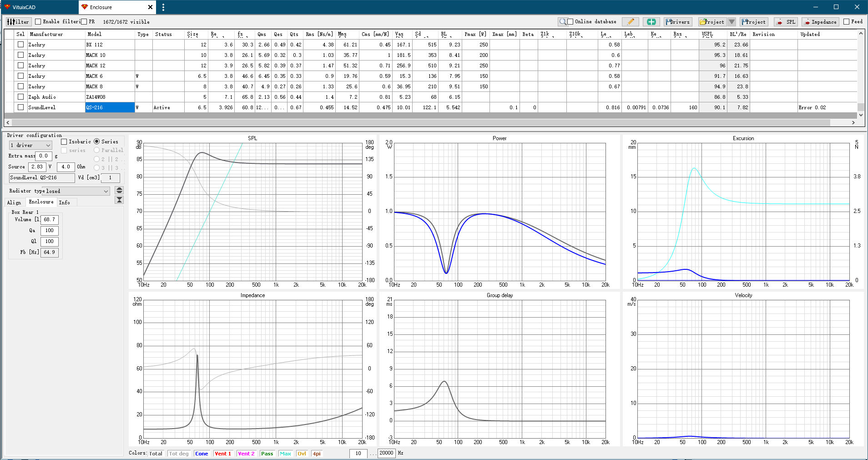Switch to the Align tab
This screenshot has height=460, width=868.
point(14,202)
